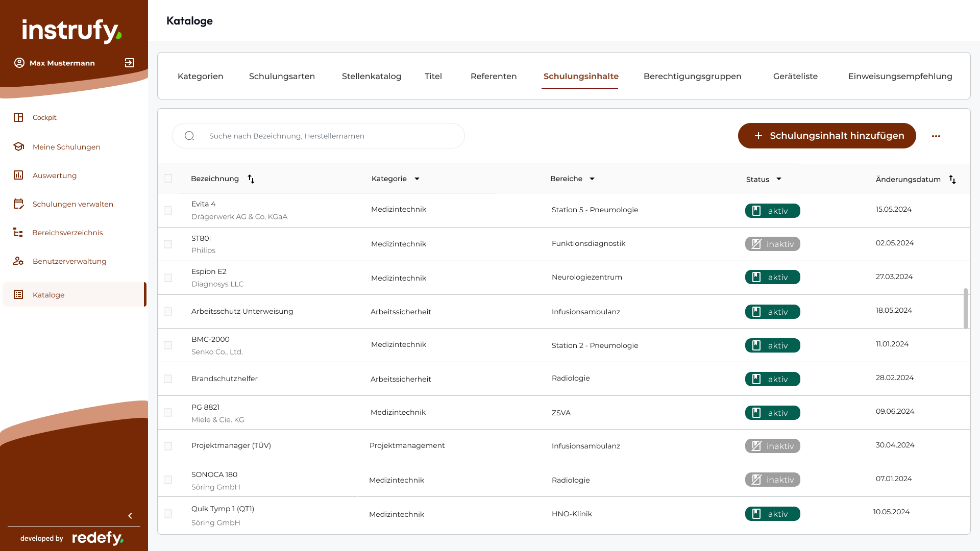Image resolution: width=980 pixels, height=551 pixels.
Task: Switch to the Einweisungsempfehlung tab
Action: click(x=900, y=76)
